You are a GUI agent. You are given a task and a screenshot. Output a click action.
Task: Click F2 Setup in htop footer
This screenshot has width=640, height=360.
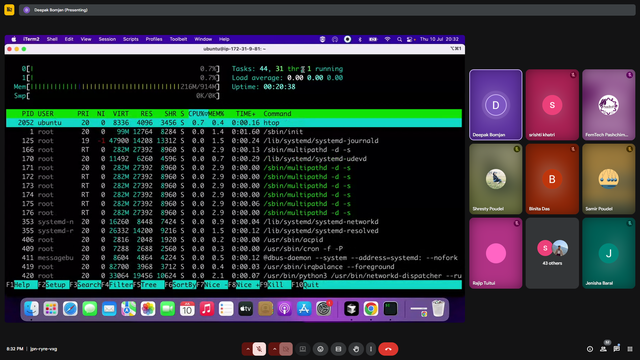pyautogui.click(x=53, y=284)
